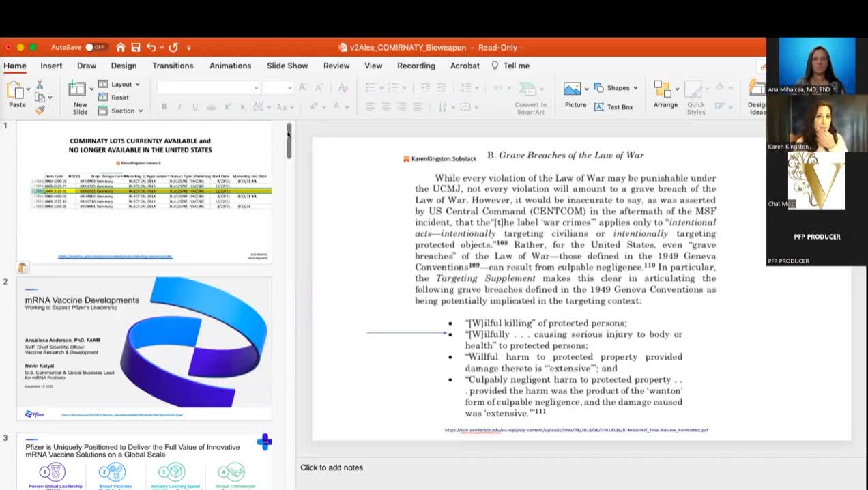Toggle Italic formatting
The height and width of the screenshot is (490, 868).
click(179, 106)
